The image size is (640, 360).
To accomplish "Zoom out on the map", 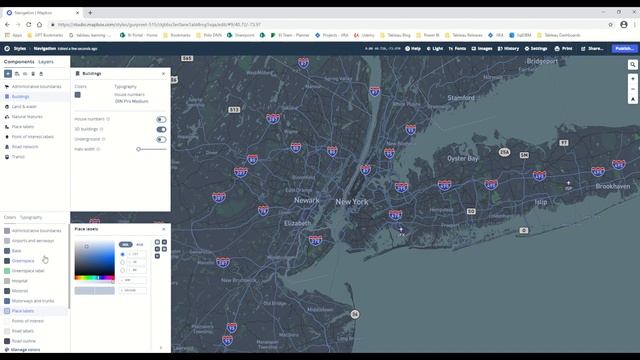I will tap(633, 89).
